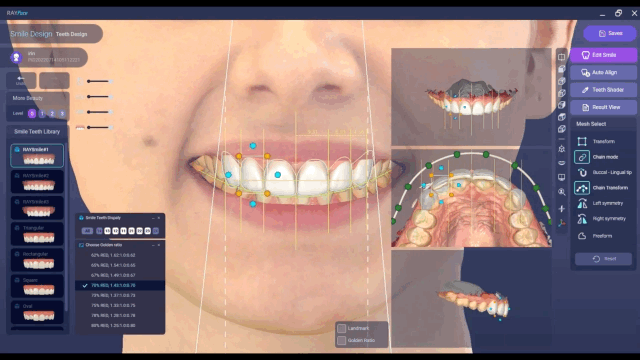Choose the 73% RED golden ratio
The height and width of the screenshot is (360, 640).
click(120, 295)
